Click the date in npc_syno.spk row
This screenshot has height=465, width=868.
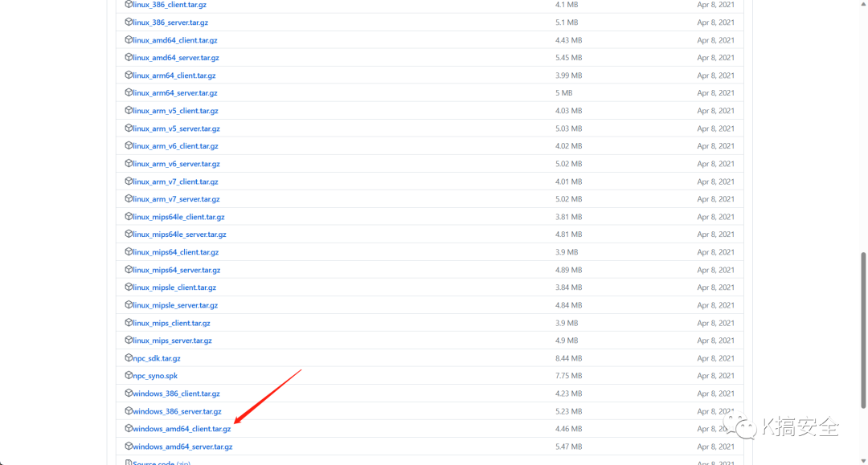(716, 376)
